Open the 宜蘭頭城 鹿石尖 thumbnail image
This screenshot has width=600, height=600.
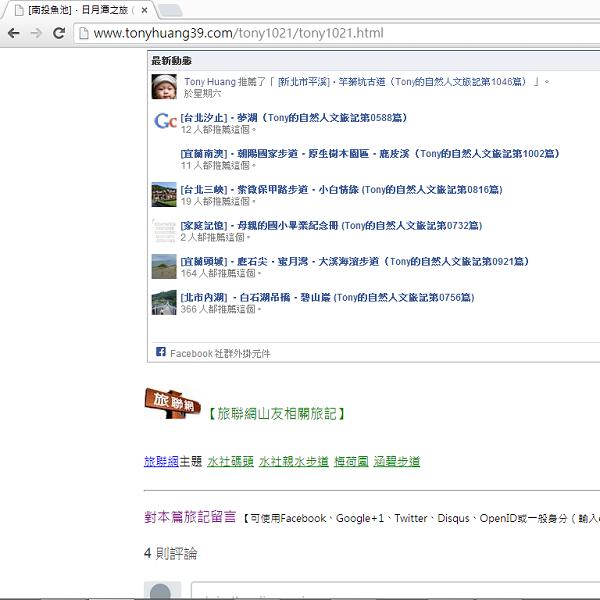[x=165, y=267]
